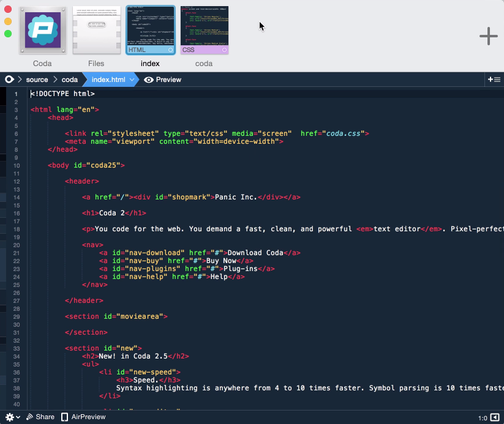504x424 pixels.
Task: Click the Buy Now anchor line
Action: 176,261
